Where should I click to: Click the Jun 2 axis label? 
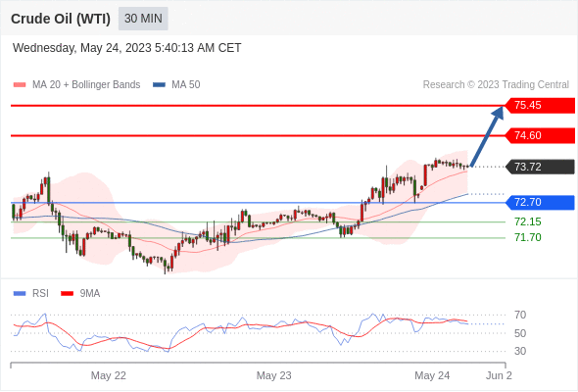click(499, 375)
